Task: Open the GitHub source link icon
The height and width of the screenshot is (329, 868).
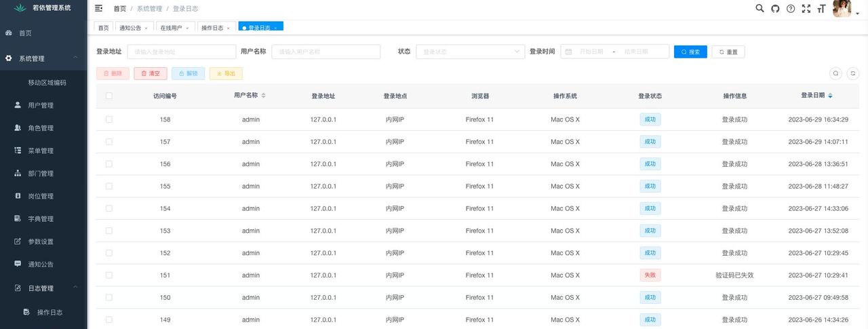Action: click(775, 9)
